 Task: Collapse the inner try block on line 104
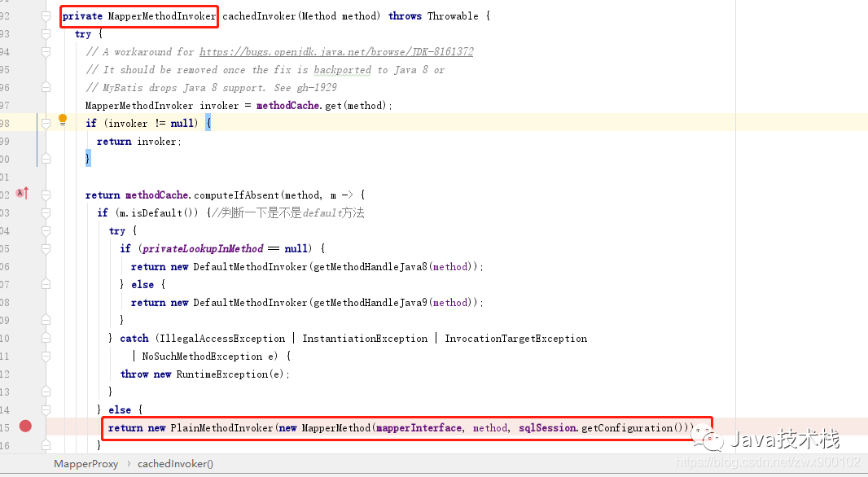pos(46,230)
